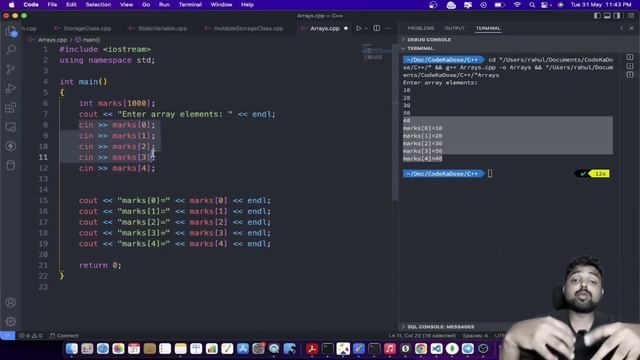Image resolution: width=640 pixels, height=360 pixels.
Task: Open Music app from the dock
Action: [390, 349]
